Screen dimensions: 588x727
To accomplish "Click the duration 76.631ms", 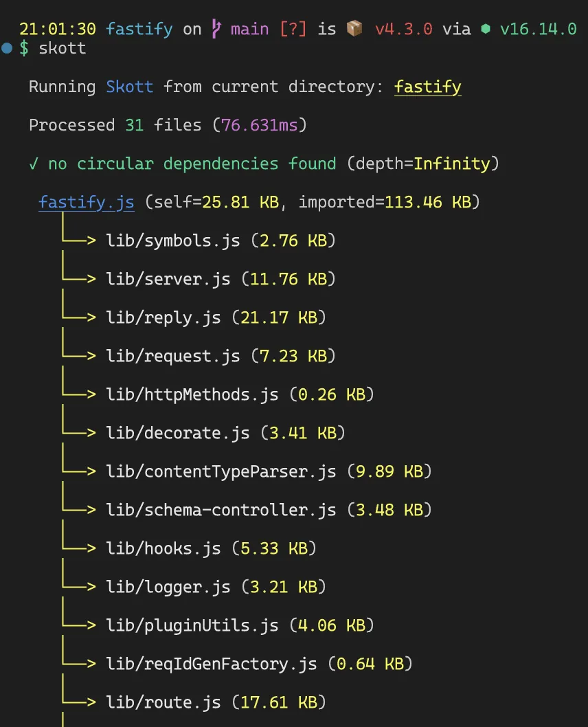I will coord(260,125).
